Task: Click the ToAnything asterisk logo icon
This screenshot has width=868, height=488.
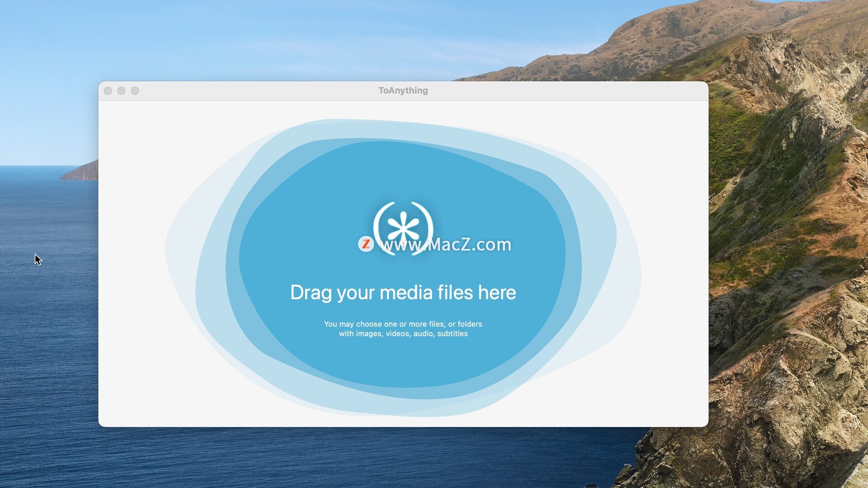Action: 403,229
